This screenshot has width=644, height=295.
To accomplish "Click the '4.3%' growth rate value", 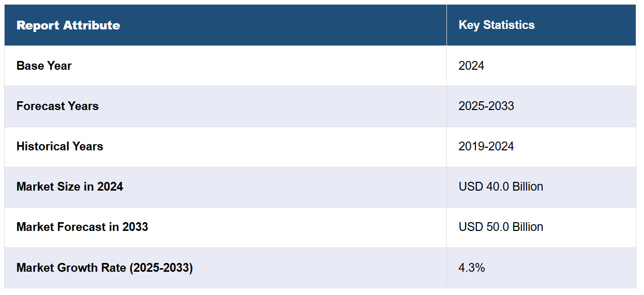I will [x=472, y=268].
